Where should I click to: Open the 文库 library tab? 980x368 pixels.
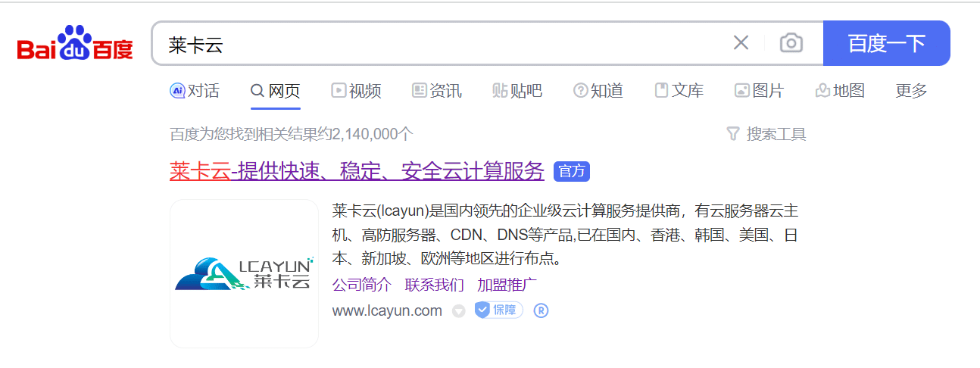click(x=679, y=91)
